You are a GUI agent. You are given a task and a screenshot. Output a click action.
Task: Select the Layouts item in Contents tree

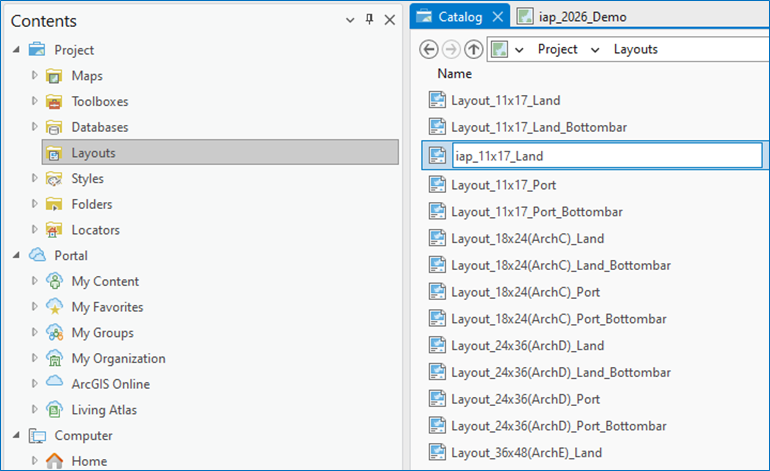93,153
